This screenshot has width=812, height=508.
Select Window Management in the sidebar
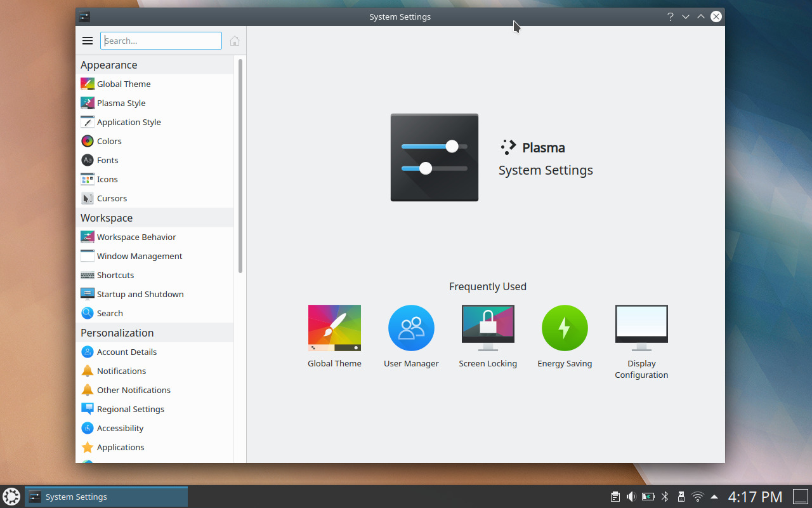[x=87, y=255]
